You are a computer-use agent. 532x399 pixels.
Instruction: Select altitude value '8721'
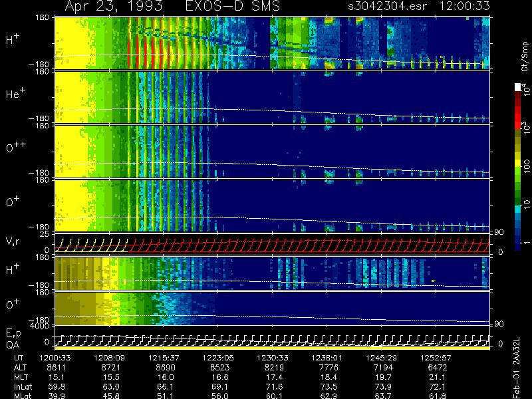[110, 368]
